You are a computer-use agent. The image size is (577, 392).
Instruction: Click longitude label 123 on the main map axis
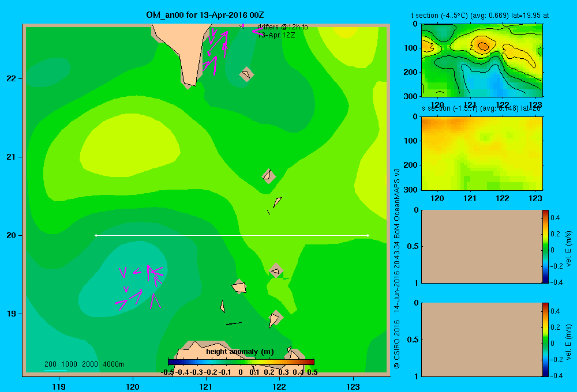pos(353,386)
